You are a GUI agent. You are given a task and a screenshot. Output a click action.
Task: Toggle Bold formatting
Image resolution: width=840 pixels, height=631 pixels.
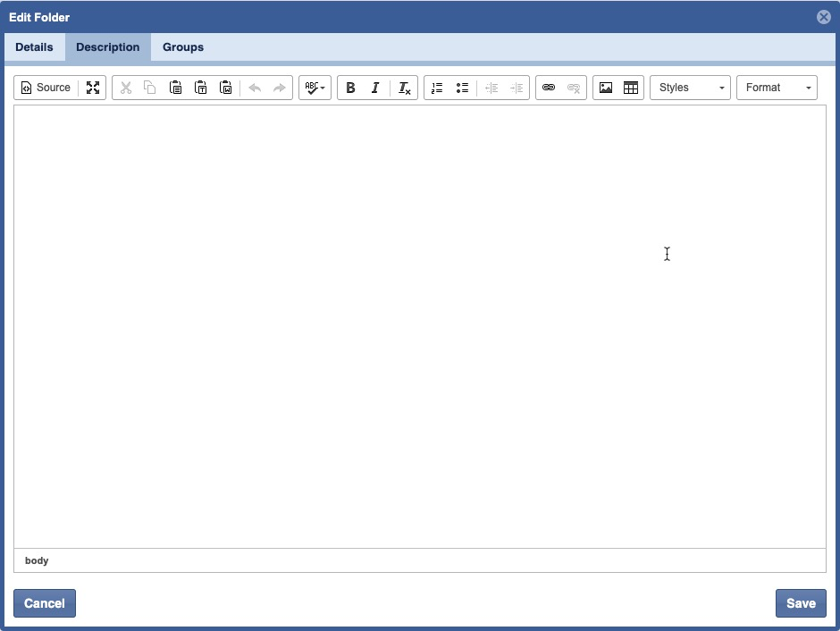point(350,88)
